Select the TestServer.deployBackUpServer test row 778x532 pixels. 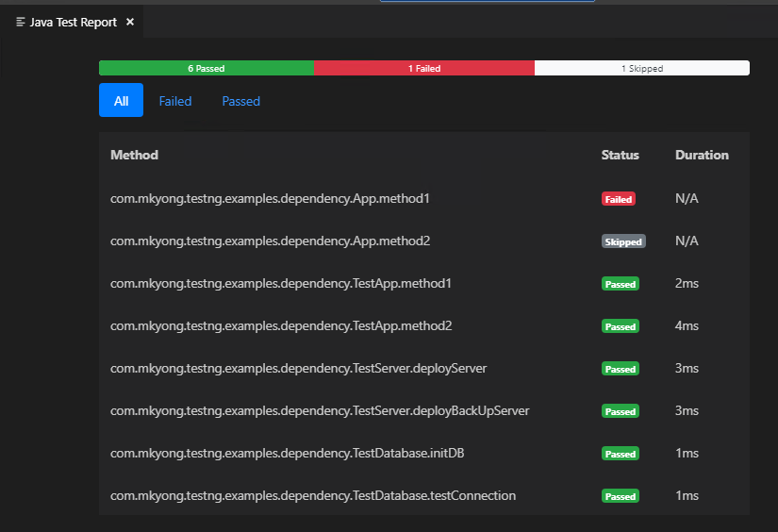coord(424,411)
